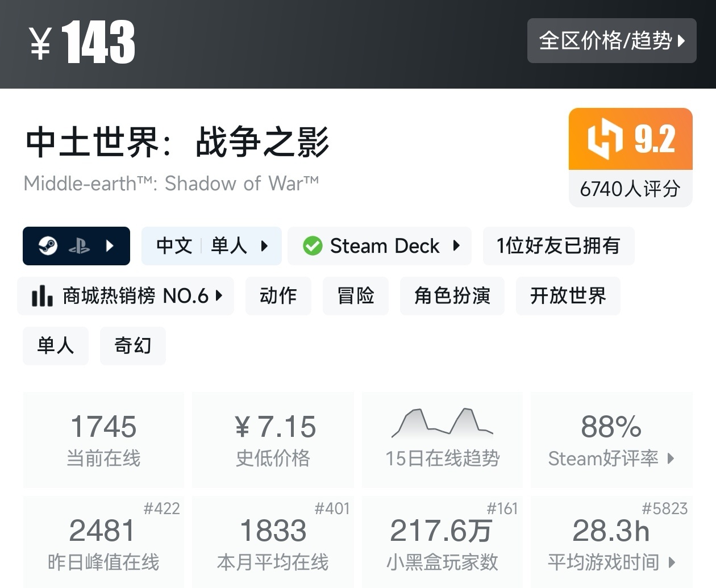The width and height of the screenshot is (716, 588).
Task: Select the 奇幻 genre tag
Action: pos(133,345)
